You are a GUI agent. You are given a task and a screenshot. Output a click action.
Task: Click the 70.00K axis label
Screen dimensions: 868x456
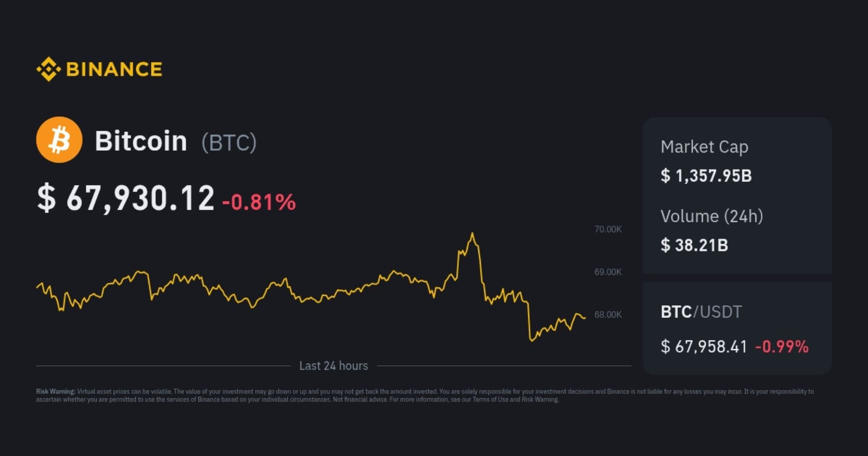[x=608, y=229]
